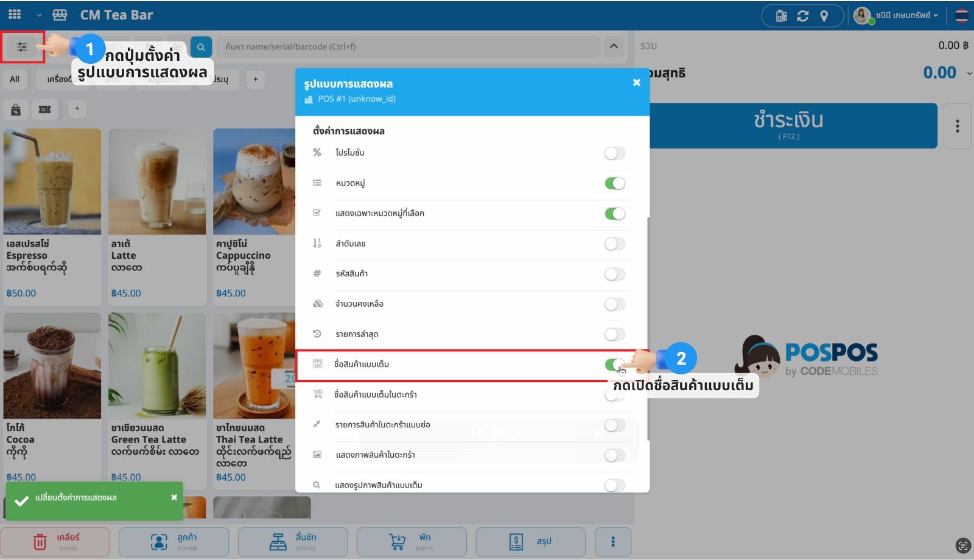Viewport: 974px width, 560px height.
Task: Open the user account dropdown
Action: (897, 16)
